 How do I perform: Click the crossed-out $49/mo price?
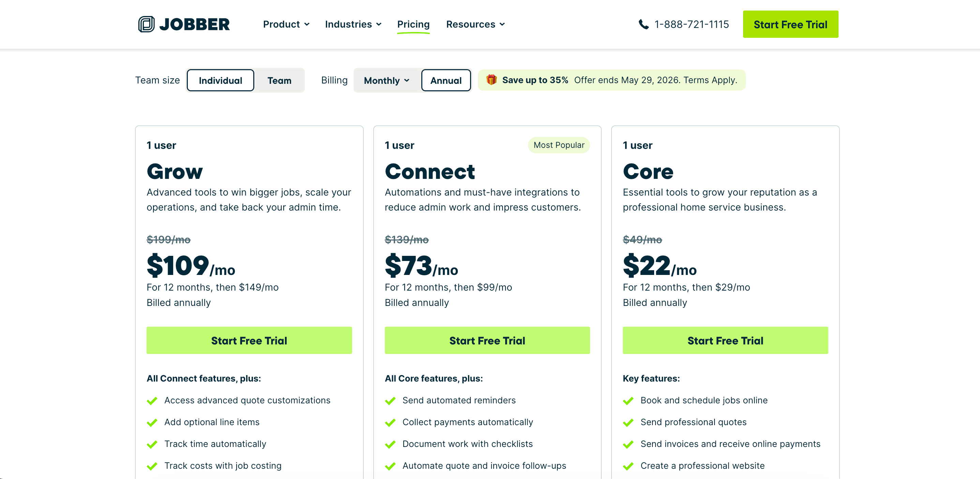click(642, 239)
